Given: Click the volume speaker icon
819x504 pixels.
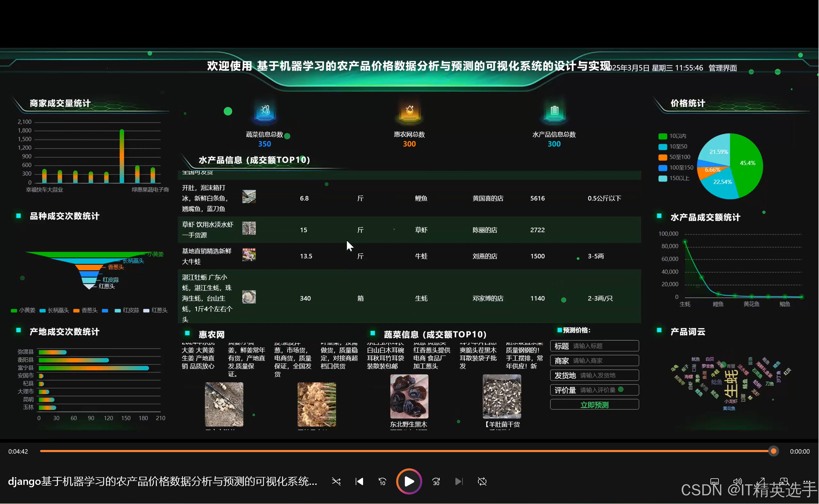Looking at the screenshot, I should (x=738, y=481).
